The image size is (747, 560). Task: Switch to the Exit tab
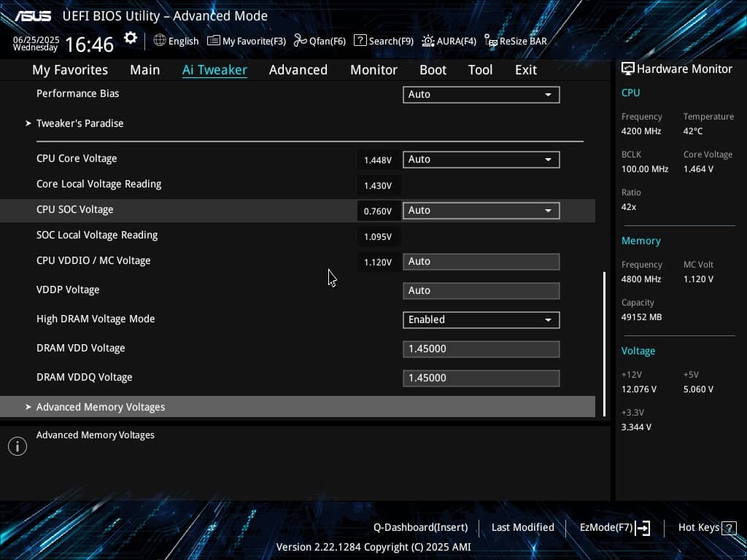[x=526, y=70]
